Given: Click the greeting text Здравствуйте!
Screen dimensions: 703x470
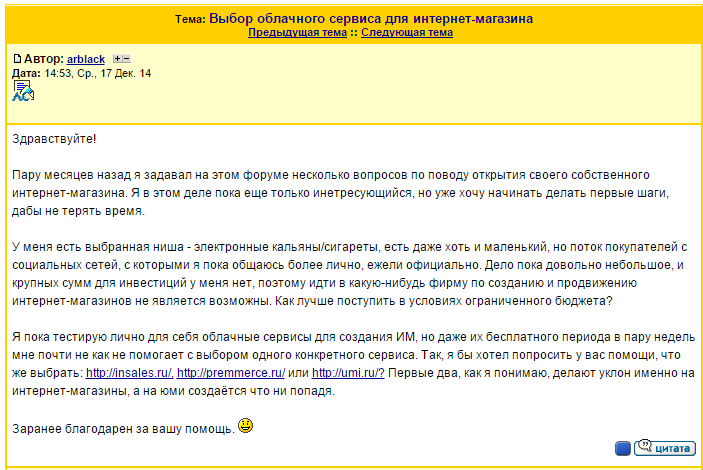Looking at the screenshot, I should tap(54, 139).
